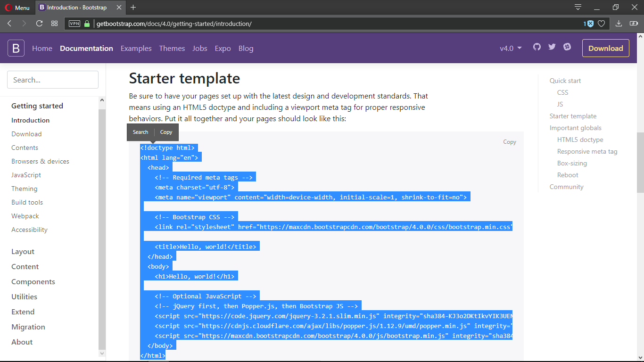Expand the v4.0 version dropdown
The width and height of the screenshot is (644, 362).
click(x=511, y=48)
